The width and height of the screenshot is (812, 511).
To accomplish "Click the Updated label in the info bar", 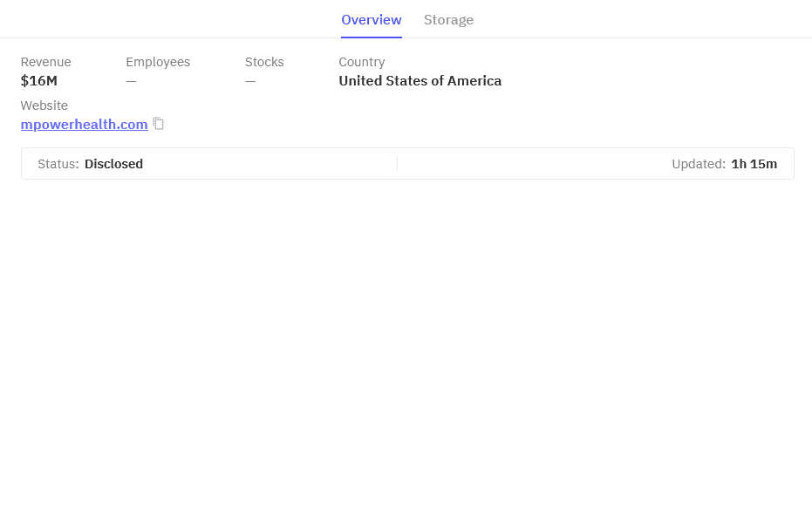I will coord(699,164).
